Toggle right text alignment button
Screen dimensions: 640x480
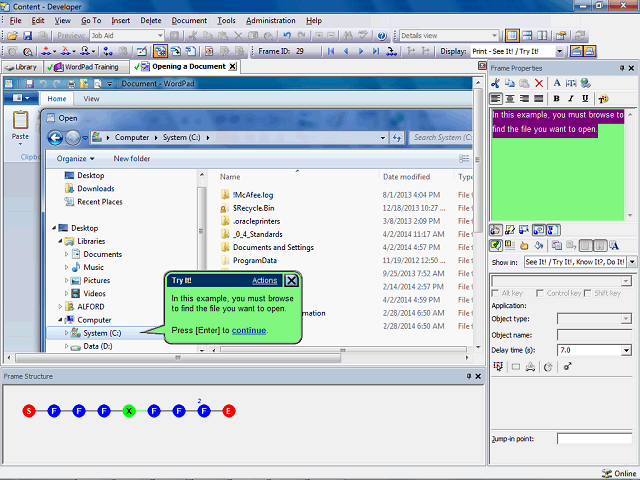point(524,99)
